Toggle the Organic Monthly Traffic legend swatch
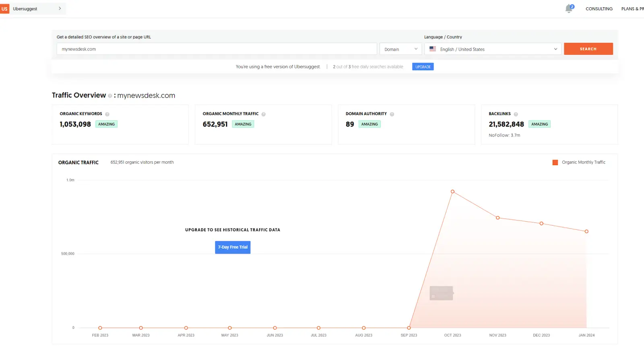 [x=555, y=162]
